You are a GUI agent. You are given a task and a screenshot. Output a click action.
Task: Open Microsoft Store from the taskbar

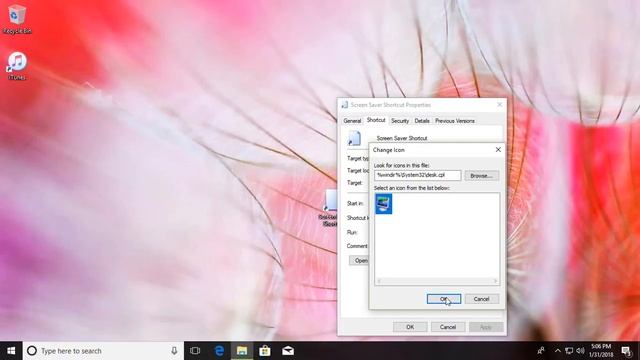click(265, 351)
